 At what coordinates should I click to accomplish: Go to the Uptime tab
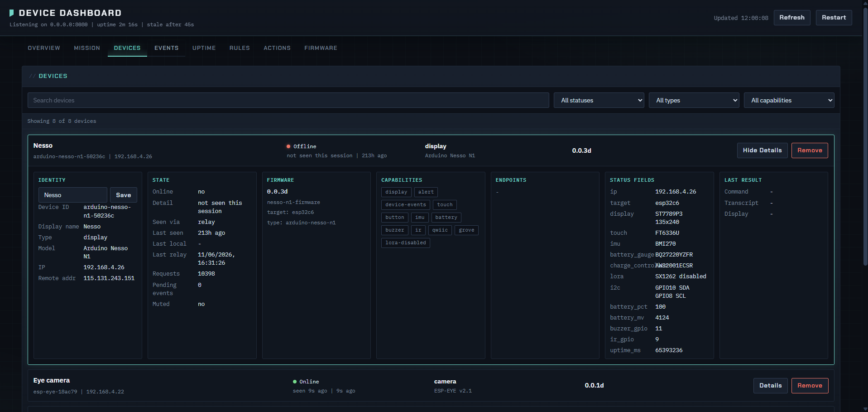pyautogui.click(x=204, y=48)
